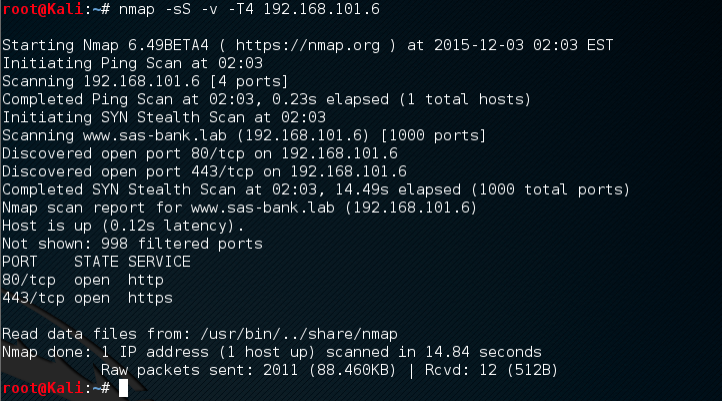Click the nmap.org URL in the output

tap(301, 45)
